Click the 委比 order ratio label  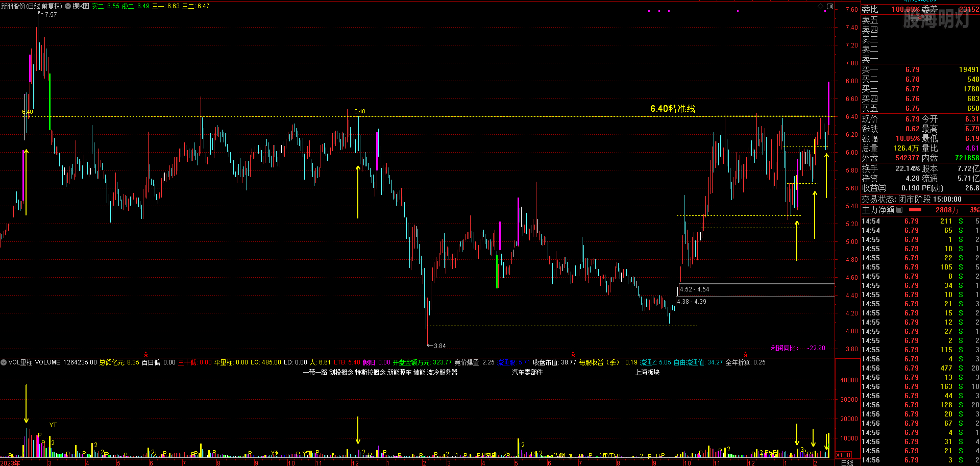point(870,10)
